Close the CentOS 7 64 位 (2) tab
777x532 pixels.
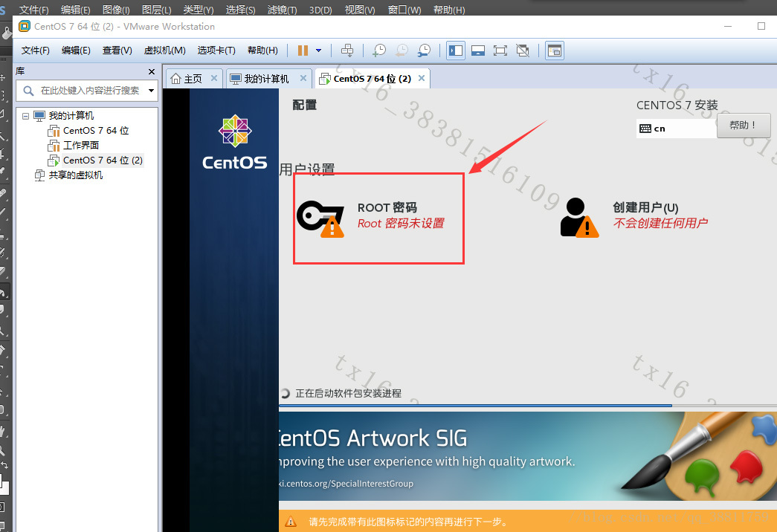[422, 78]
